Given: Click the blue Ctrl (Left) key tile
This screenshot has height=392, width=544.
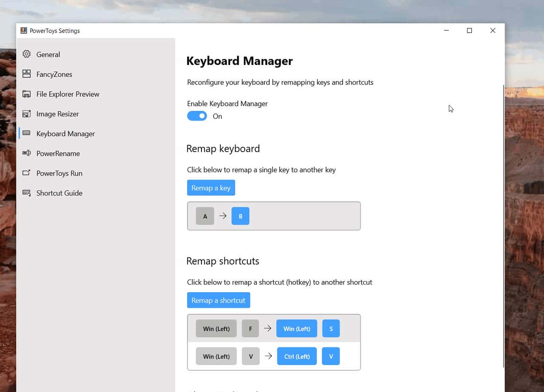Looking at the screenshot, I should [297, 356].
